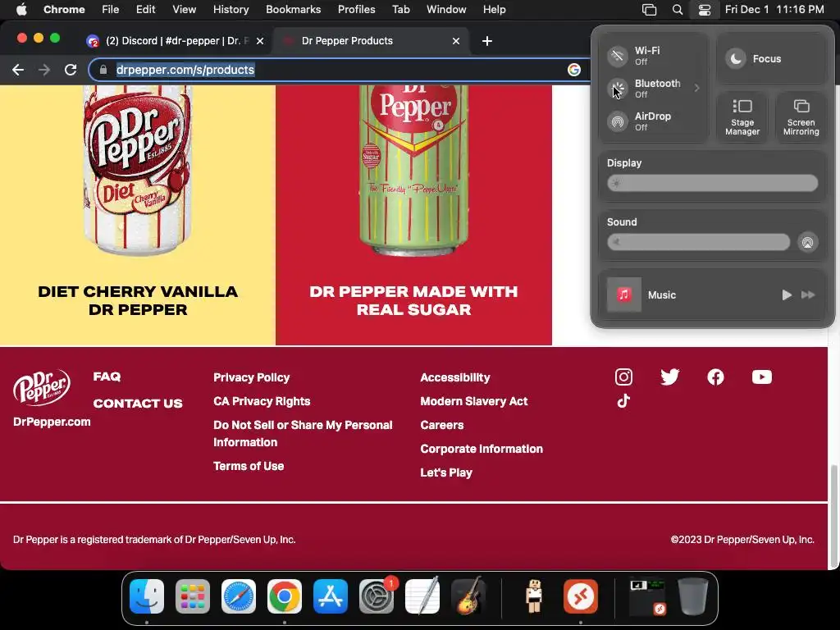Open the Contact Us link
This screenshot has width=840, height=630.
coord(138,404)
